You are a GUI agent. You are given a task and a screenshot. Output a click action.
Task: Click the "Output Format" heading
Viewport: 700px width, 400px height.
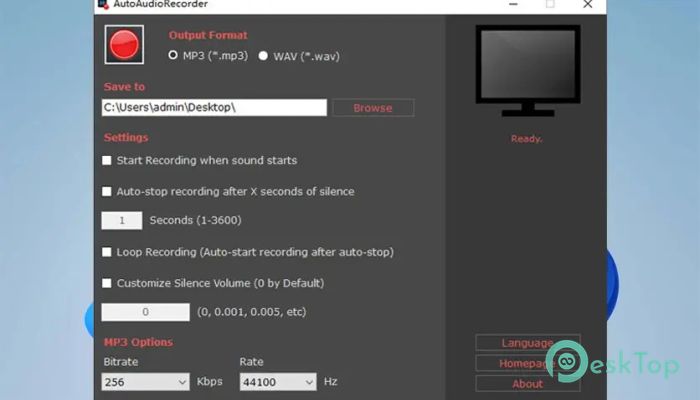[208, 35]
